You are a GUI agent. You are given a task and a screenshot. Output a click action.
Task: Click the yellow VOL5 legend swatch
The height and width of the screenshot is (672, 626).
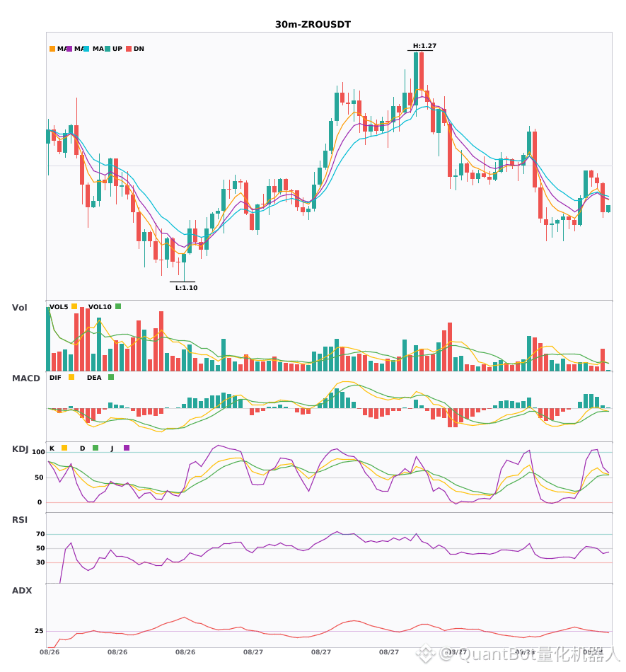tap(74, 306)
